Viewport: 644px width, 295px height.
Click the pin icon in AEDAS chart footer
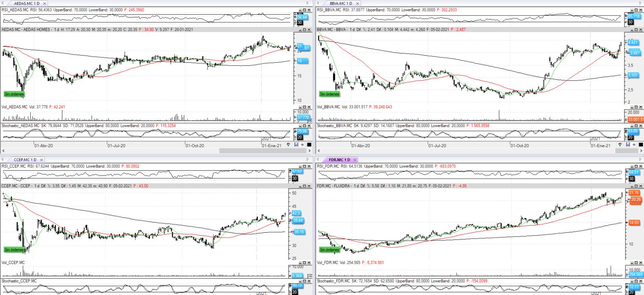[x=302, y=145]
